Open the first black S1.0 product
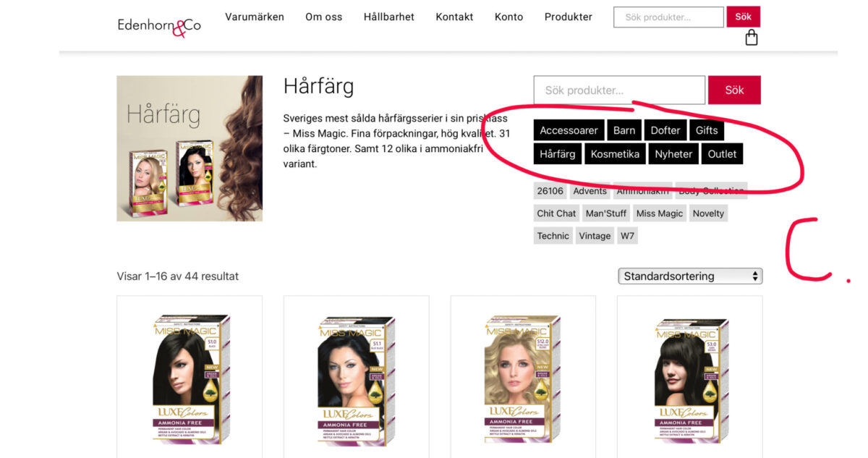This screenshot has height=458, width=868. 190,377
